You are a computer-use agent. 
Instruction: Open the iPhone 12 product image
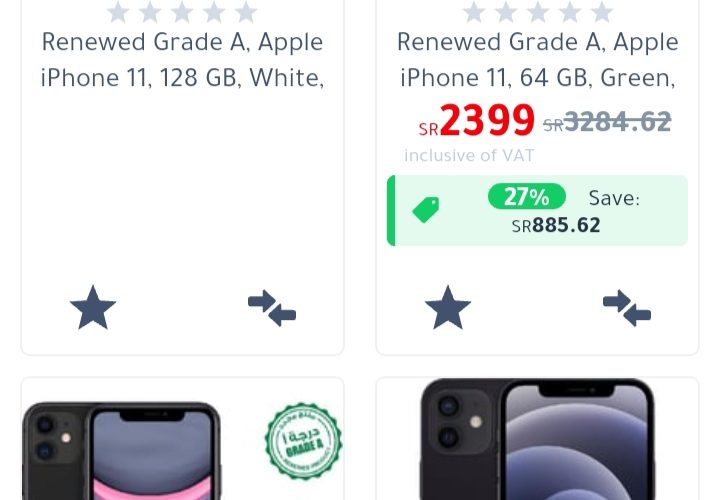tap(537, 439)
